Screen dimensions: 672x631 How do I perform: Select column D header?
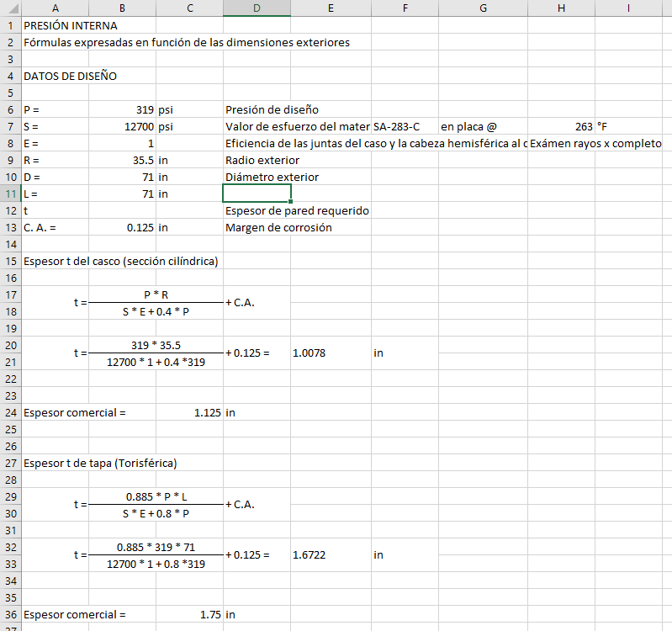(x=257, y=8)
